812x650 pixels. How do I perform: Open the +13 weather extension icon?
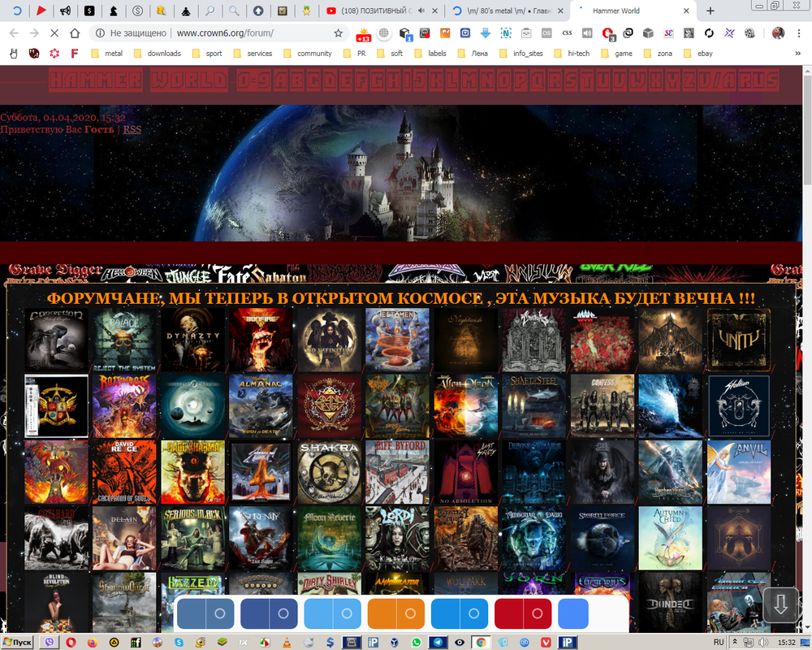tap(364, 33)
